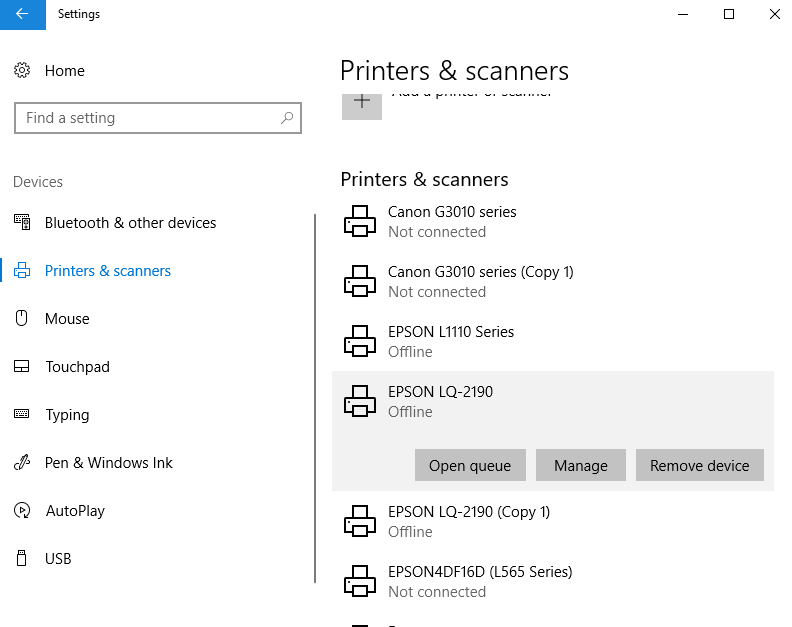Viewport: 792px width, 627px height.
Task: Focus the Find a setting search box
Action: [158, 118]
